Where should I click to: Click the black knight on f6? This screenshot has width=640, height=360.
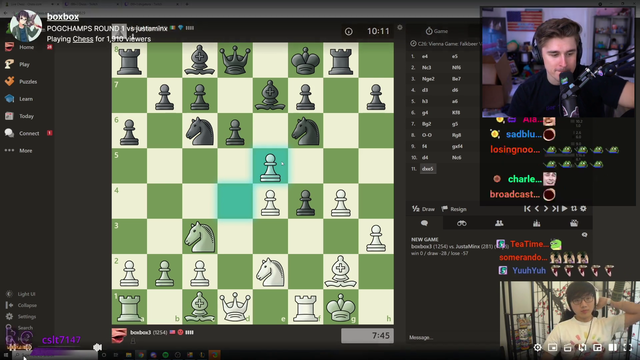tap(305, 131)
